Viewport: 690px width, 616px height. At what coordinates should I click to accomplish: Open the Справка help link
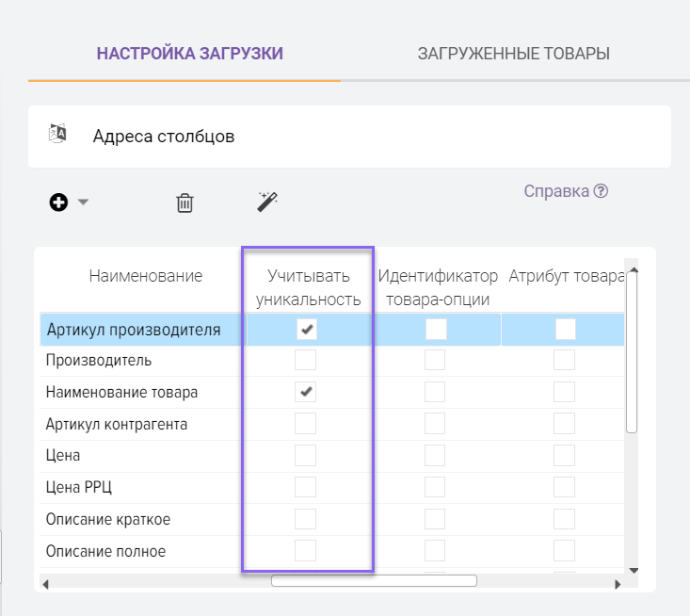(556, 191)
